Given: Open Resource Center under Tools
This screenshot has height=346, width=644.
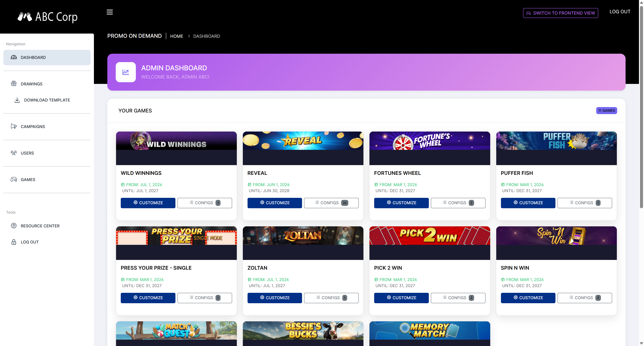Looking at the screenshot, I should (x=47, y=226).
